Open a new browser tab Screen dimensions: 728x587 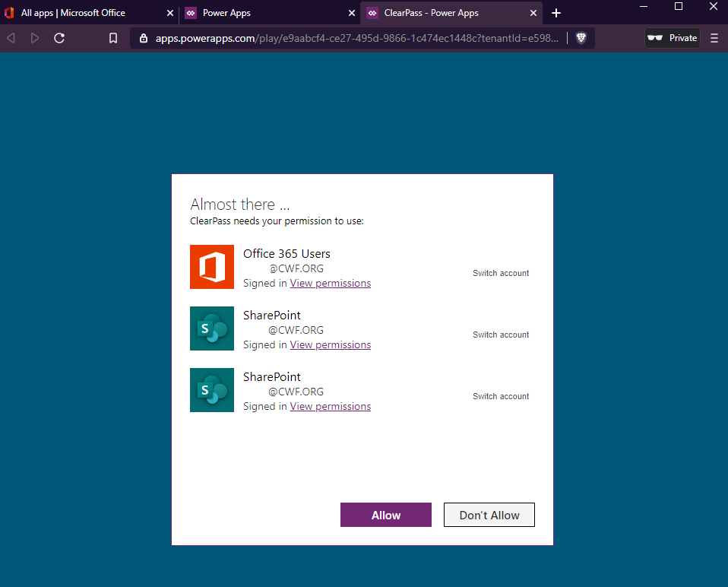click(556, 13)
